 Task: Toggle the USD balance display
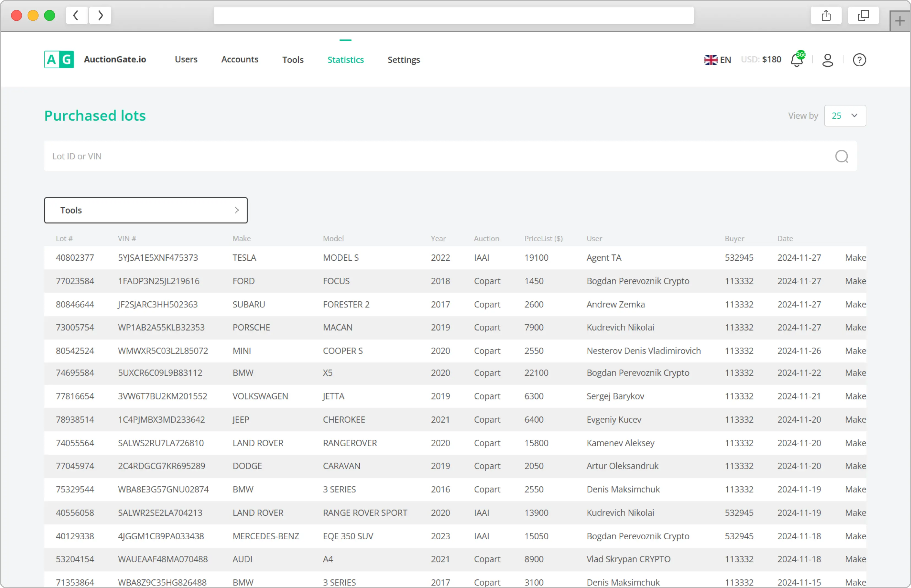tap(761, 59)
